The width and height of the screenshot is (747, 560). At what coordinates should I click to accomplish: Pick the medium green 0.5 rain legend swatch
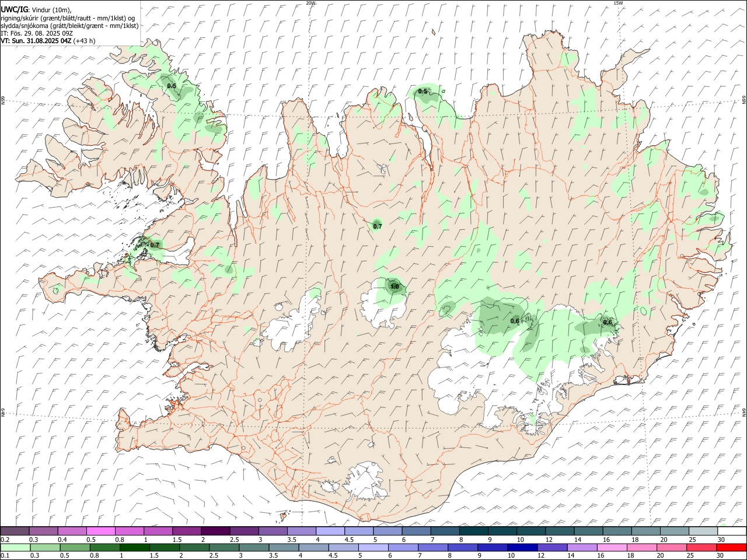pyautogui.click(x=75, y=548)
